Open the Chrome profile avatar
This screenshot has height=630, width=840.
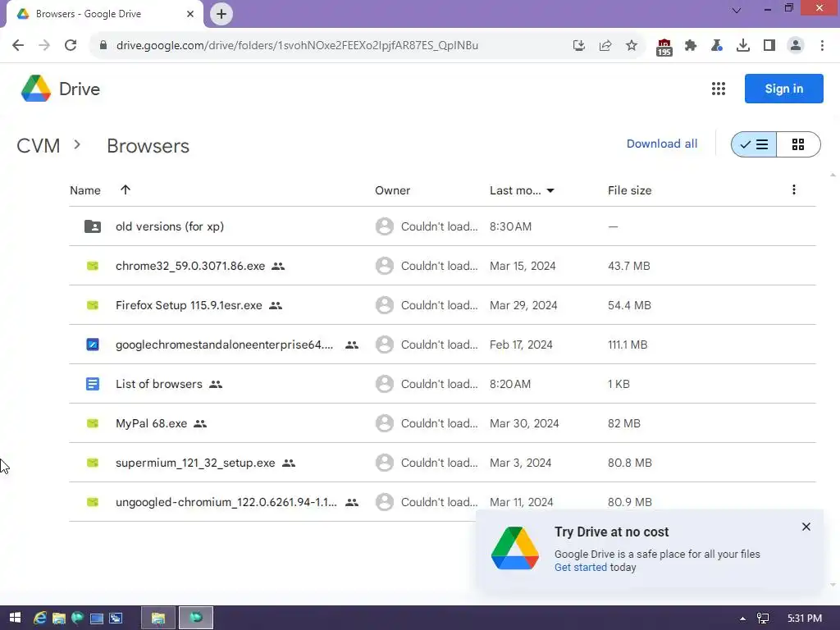click(796, 46)
